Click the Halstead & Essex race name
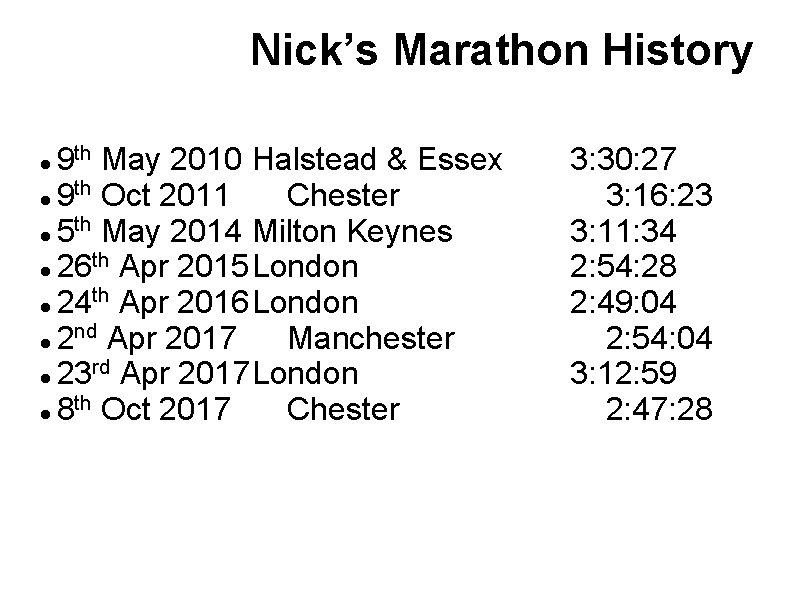Image resolution: width=794 pixels, height=595 pixels. 377,158
